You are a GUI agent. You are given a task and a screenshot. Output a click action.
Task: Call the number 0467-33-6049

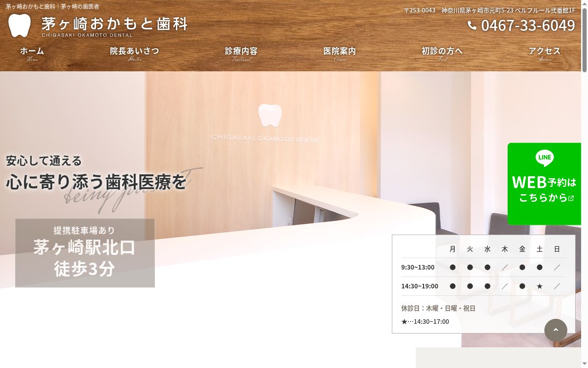coord(528,25)
